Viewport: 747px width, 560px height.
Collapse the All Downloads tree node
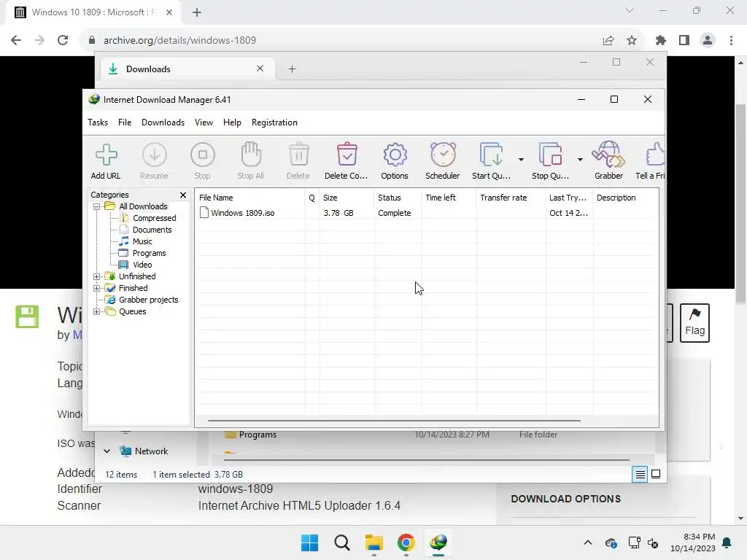click(97, 206)
